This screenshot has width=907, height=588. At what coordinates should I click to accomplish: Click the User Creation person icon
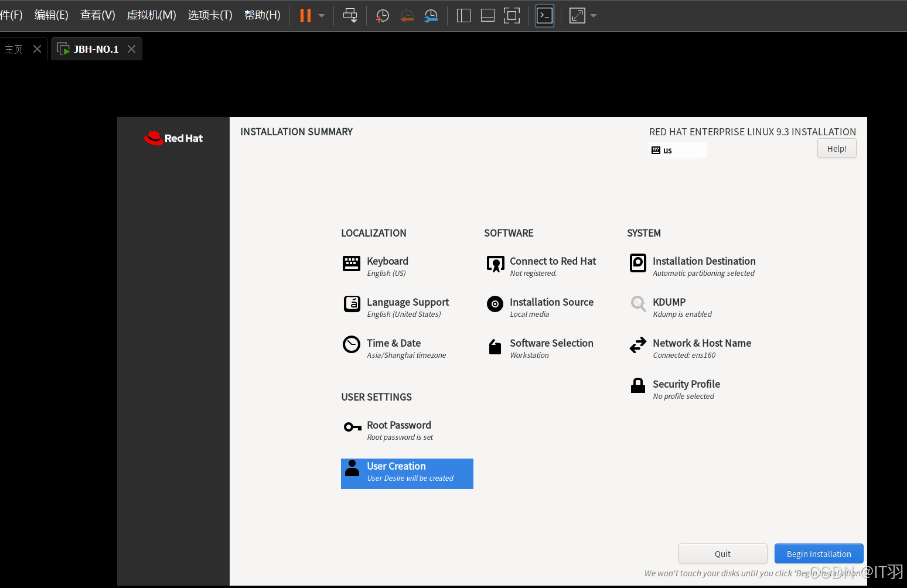pos(352,468)
